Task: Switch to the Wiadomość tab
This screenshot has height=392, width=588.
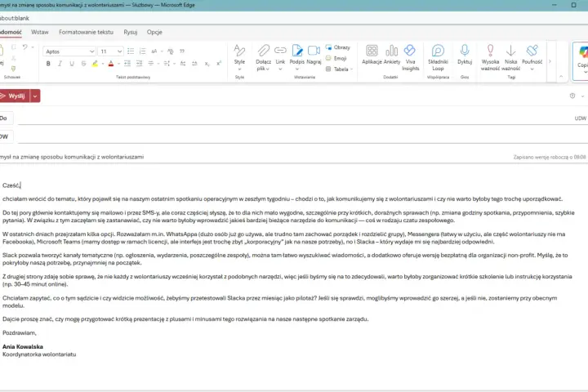Action: [11, 33]
